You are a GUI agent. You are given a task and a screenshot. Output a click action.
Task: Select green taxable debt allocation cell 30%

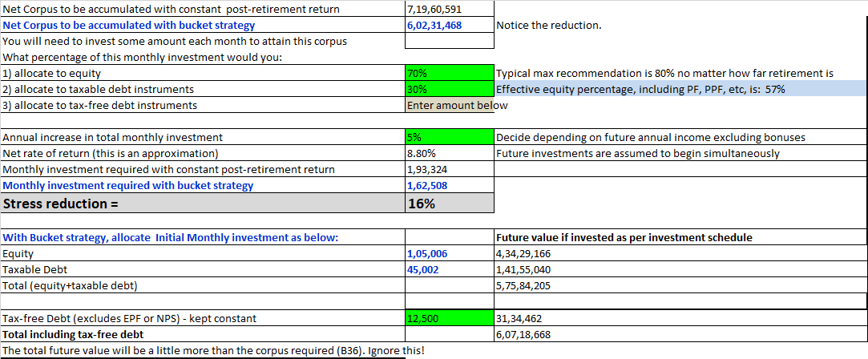(450, 89)
